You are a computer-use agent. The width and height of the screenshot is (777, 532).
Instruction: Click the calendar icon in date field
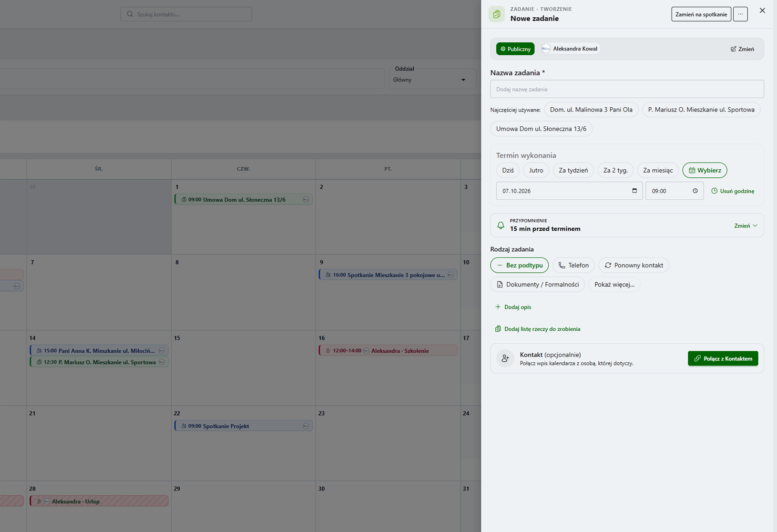point(634,191)
